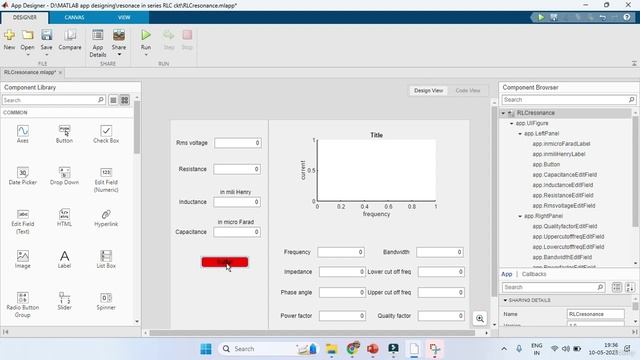Select the HTML component
The width and height of the screenshot is (640, 360).
pos(64,218)
